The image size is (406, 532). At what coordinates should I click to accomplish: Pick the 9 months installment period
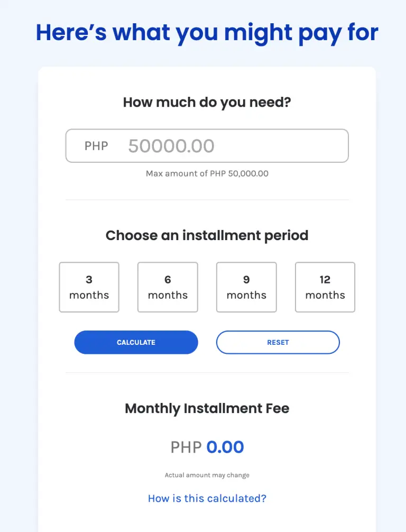246,287
